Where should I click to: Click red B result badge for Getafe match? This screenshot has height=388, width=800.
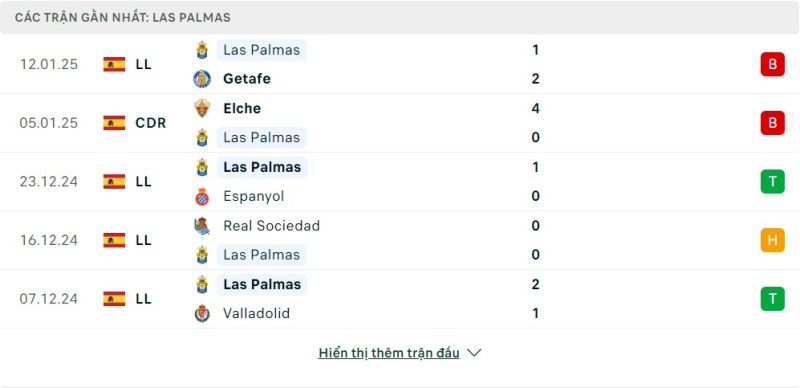[772, 64]
